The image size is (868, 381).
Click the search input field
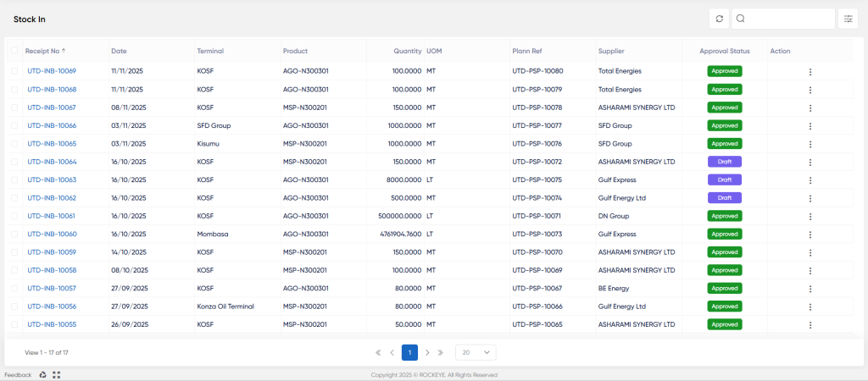pos(783,19)
